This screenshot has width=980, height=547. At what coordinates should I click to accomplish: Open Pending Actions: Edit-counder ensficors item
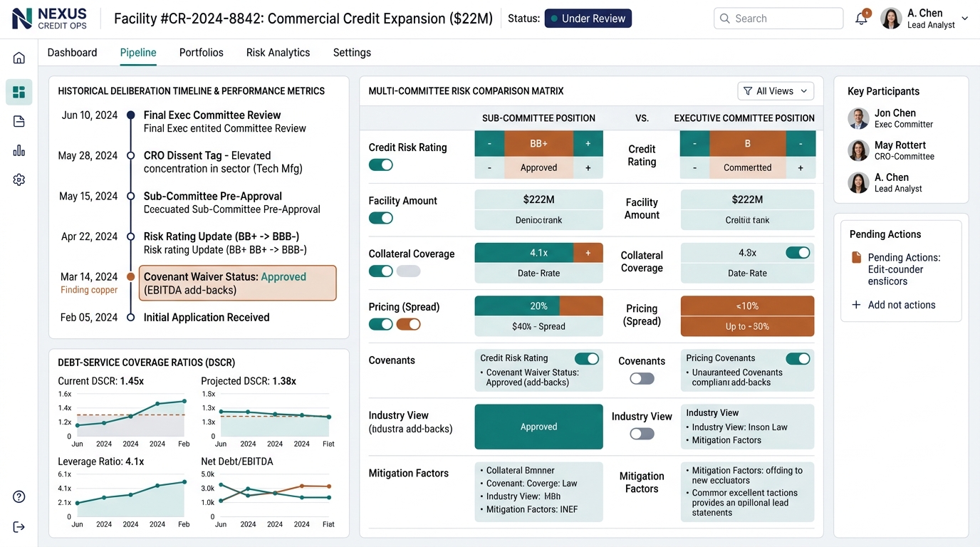point(904,269)
